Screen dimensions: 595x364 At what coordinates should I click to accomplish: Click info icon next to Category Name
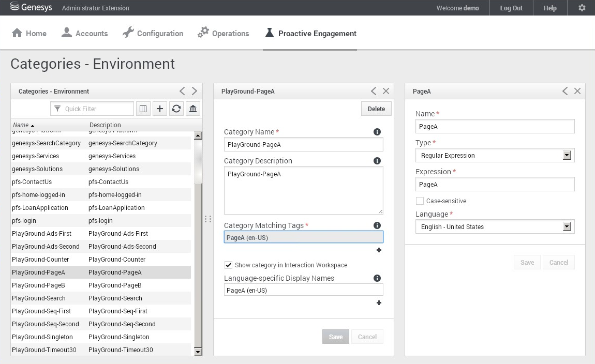pyautogui.click(x=377, y=132)
